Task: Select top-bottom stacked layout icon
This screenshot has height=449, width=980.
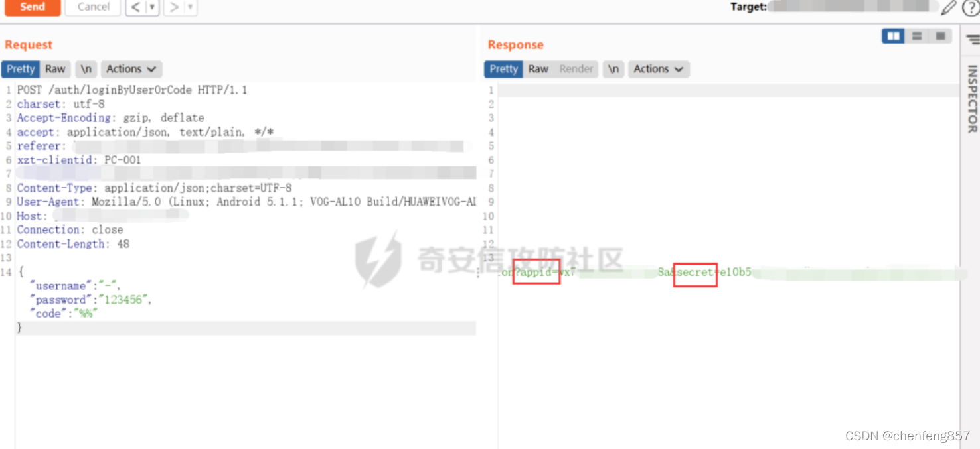Action: click(x=917, y=36)
